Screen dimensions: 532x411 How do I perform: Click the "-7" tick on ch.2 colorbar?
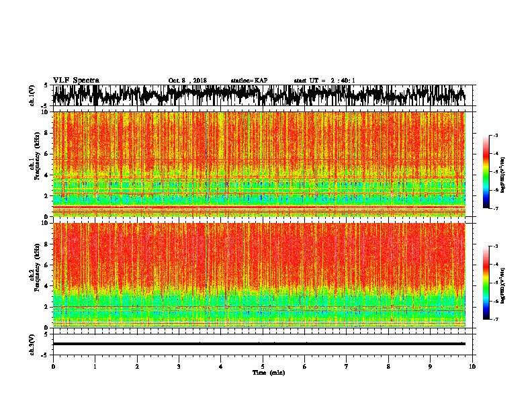coord(495,319)
